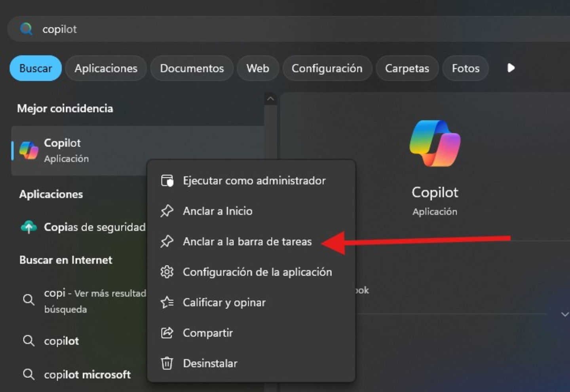
Task: Click the large Copilot logo in preview pane
Action: (435, 143)
